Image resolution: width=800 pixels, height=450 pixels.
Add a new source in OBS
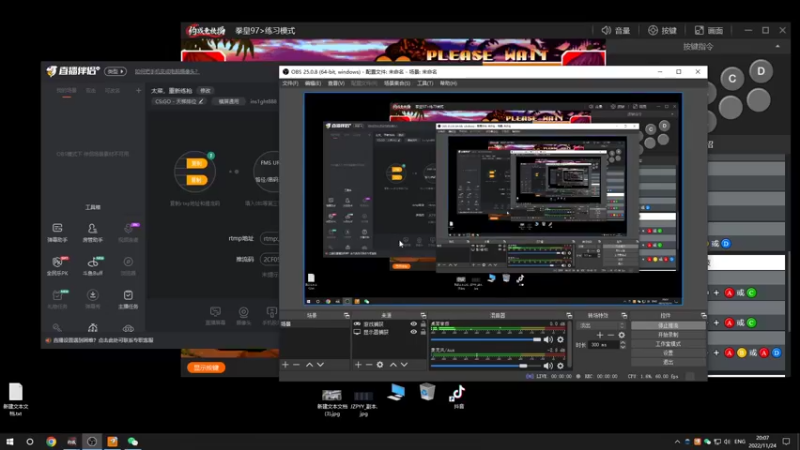coord(358,364)
